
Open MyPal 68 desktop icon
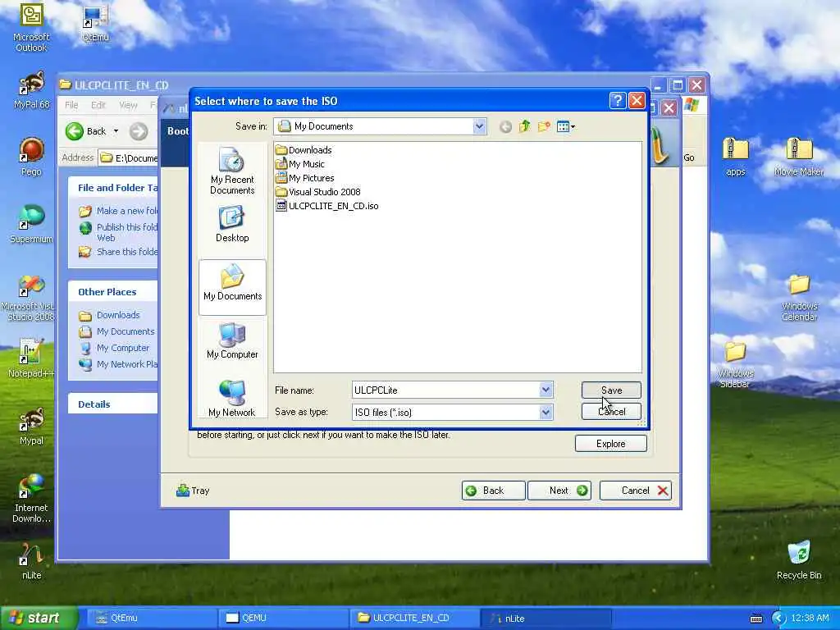tap(31, 91)
